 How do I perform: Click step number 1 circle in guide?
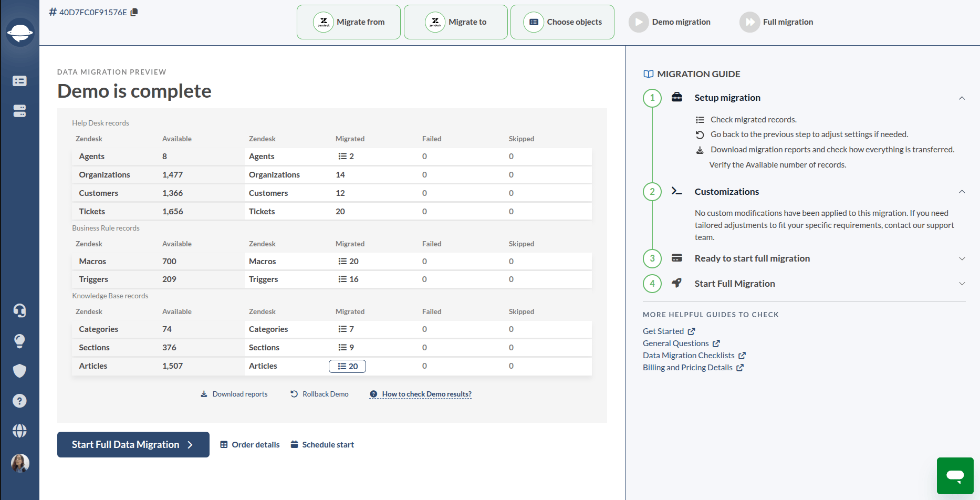[x=652, y=98]
